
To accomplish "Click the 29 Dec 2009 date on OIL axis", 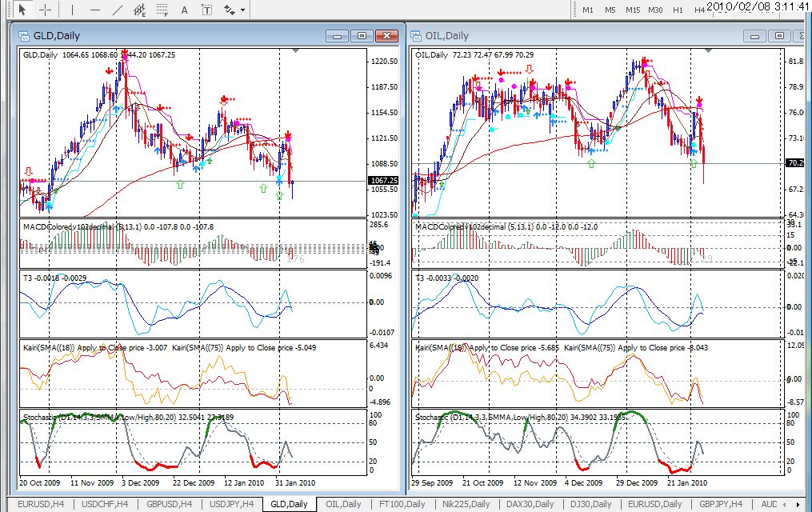I will click(x=637, y=482).
